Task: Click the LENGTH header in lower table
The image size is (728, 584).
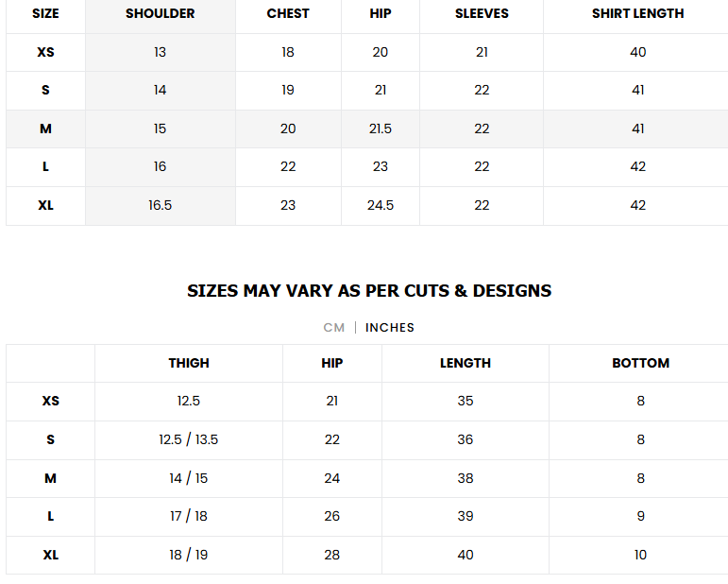Action: click(x=466, y=363)
